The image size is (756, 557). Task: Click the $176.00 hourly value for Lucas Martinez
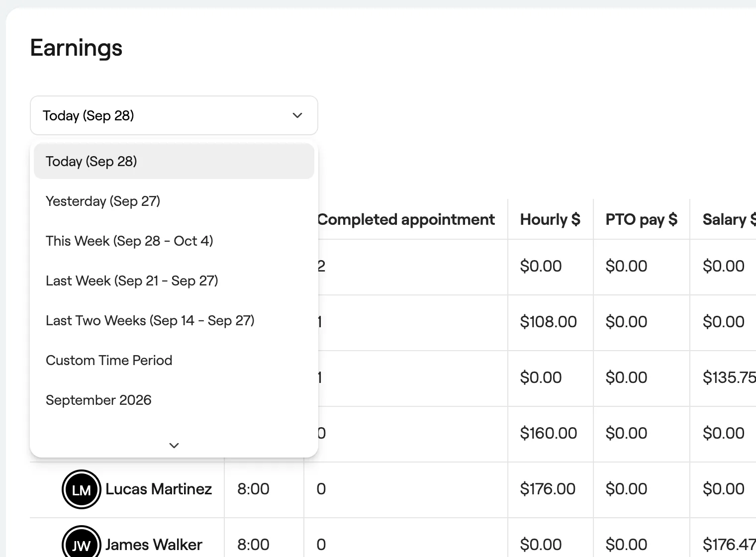click(548, 489)
